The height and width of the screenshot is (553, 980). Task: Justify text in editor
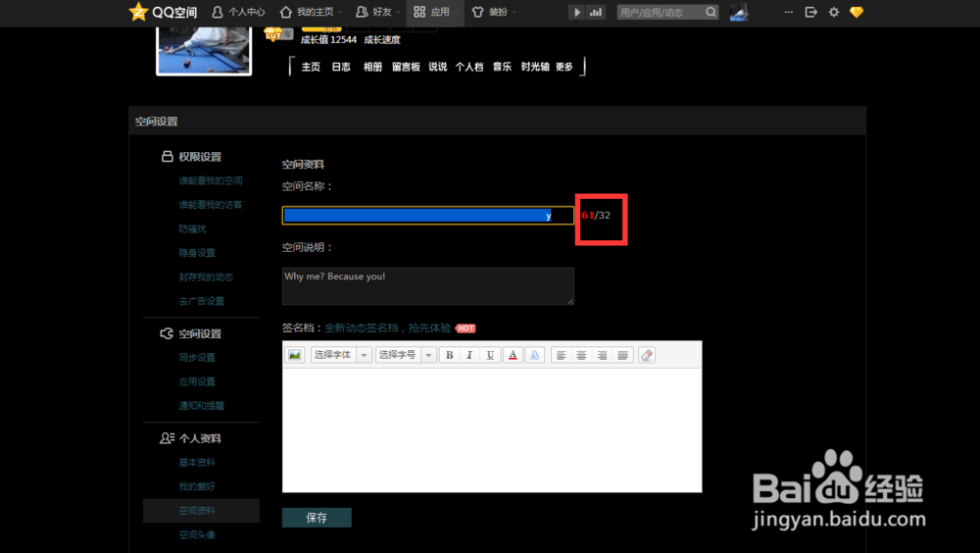click(x=622, y=355)
